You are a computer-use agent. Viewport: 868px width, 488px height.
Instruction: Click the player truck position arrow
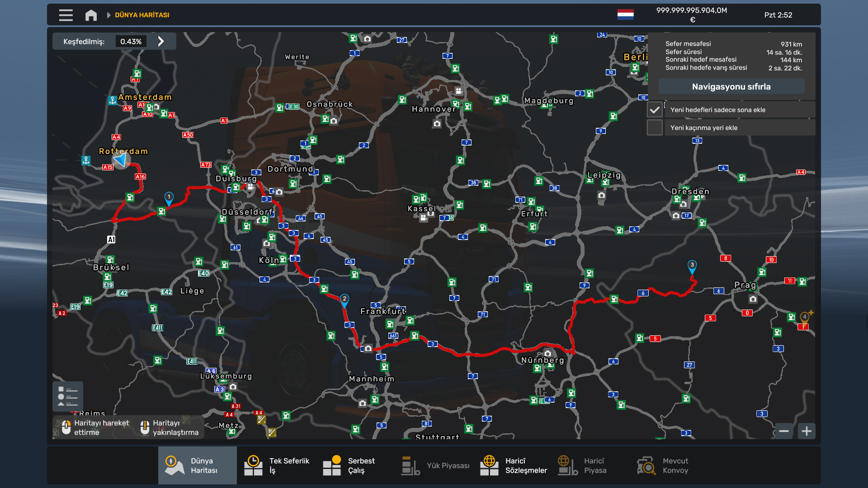point(121,160)
